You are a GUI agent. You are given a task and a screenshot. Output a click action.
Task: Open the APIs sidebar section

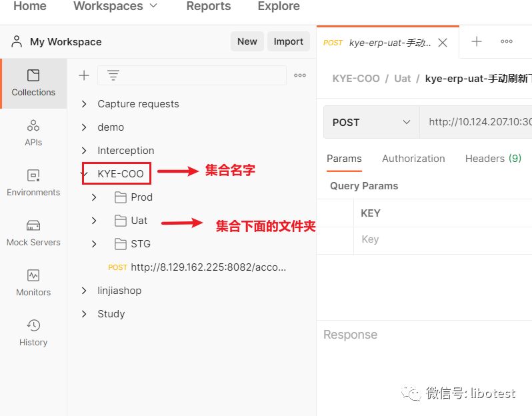click(33, 133)
